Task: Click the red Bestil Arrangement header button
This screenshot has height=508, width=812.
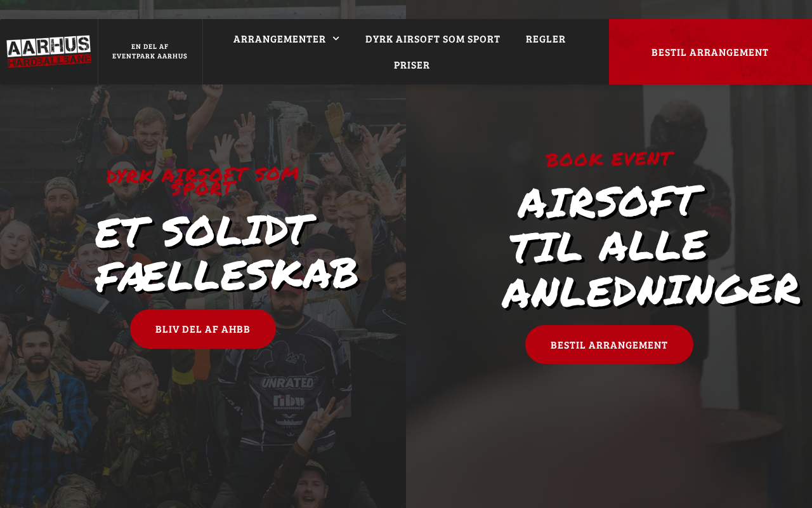Action: click(710, 52)
